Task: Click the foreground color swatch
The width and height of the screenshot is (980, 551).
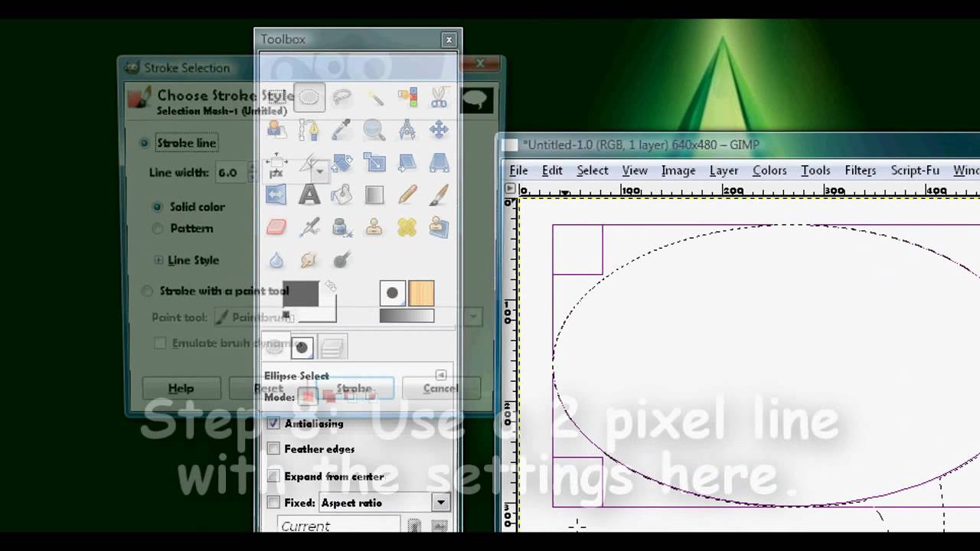Action: click(x=300, y=294)
